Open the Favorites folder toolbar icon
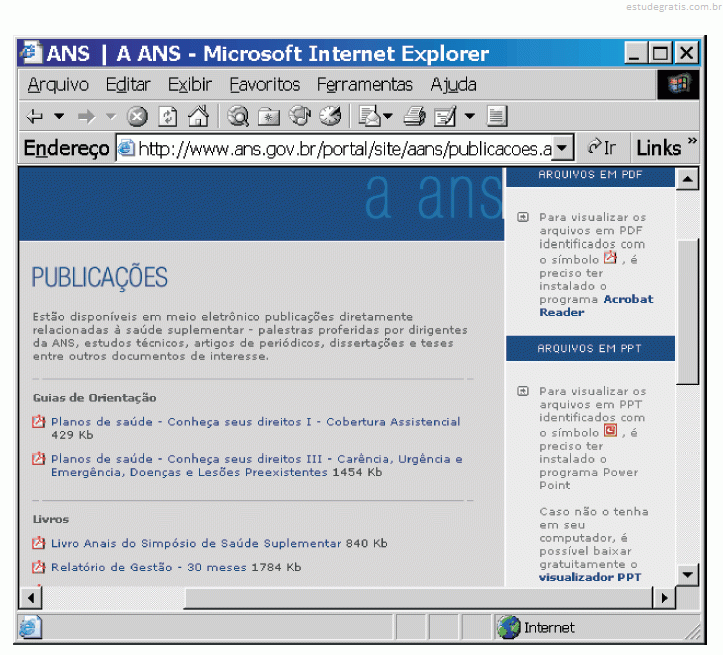723x655 pixels. pyautogui.click(x=269, y=117)
